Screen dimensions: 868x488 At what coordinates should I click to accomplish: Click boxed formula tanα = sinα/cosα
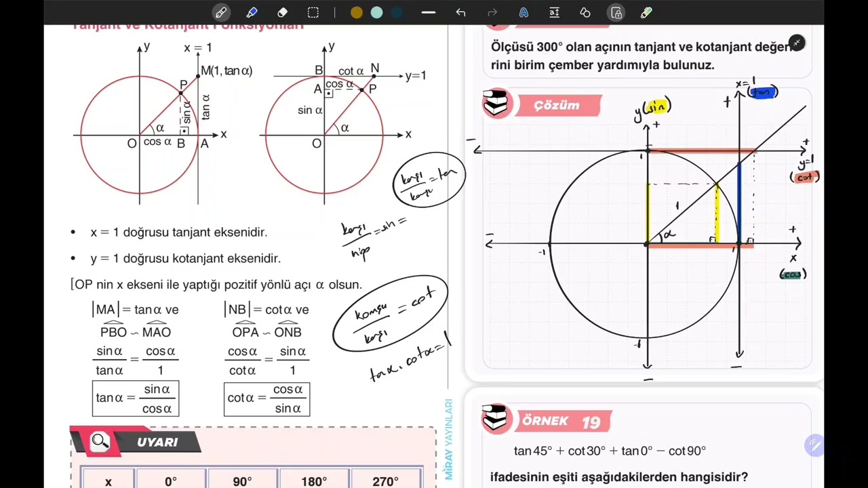click(136, 399)
